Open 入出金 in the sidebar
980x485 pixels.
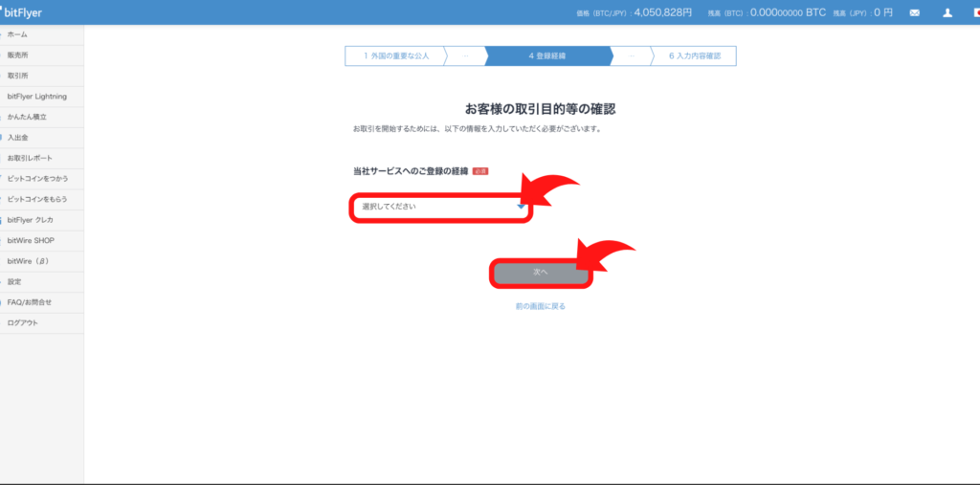[x=42, y=138]
